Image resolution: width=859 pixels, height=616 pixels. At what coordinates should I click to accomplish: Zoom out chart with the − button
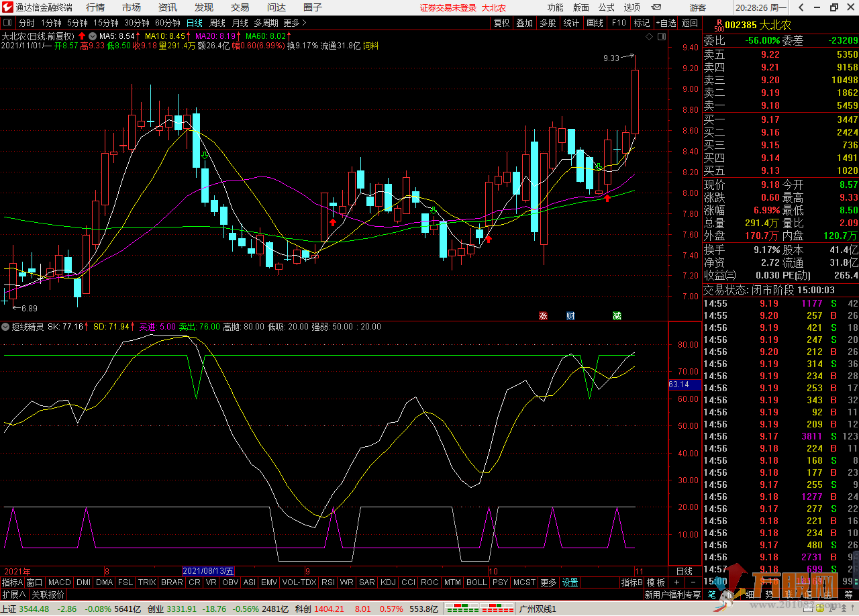click(x=693, y=582)
